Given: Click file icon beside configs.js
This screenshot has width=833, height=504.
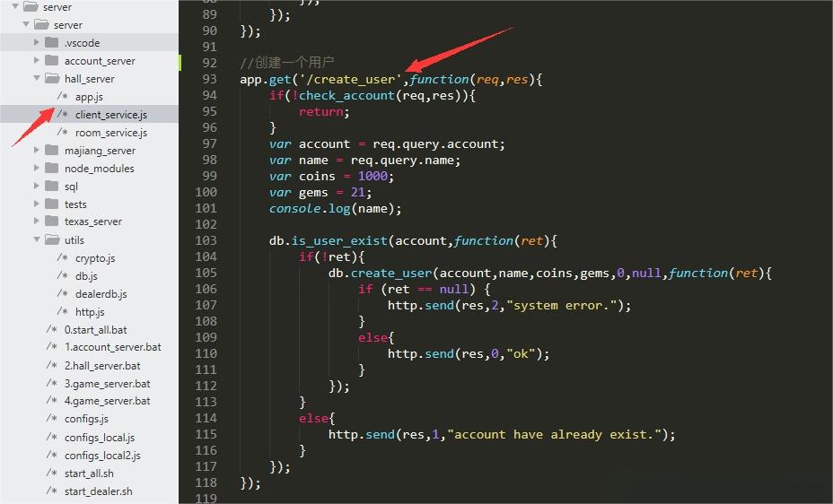Looking at the screenshot, I should [52, 418].
